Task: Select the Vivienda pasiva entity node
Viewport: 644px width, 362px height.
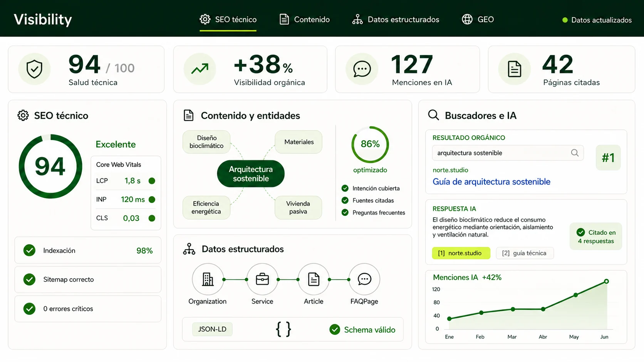Action: coord(298,207)
